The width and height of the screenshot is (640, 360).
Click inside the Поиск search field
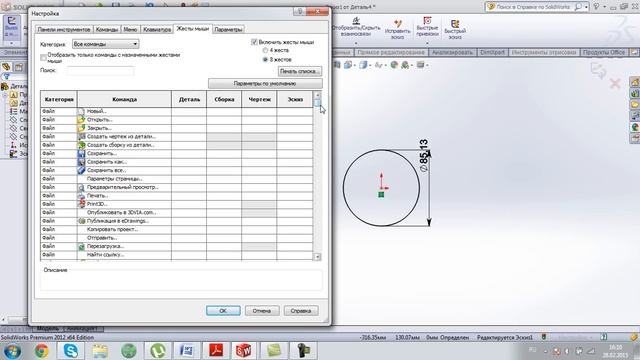pos(100,71)
